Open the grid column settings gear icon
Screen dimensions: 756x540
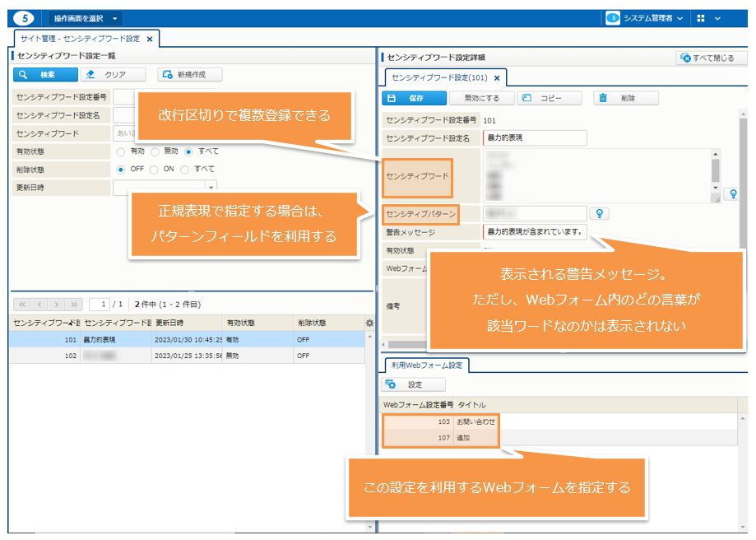pyautogui.click(x=369, y=323)
